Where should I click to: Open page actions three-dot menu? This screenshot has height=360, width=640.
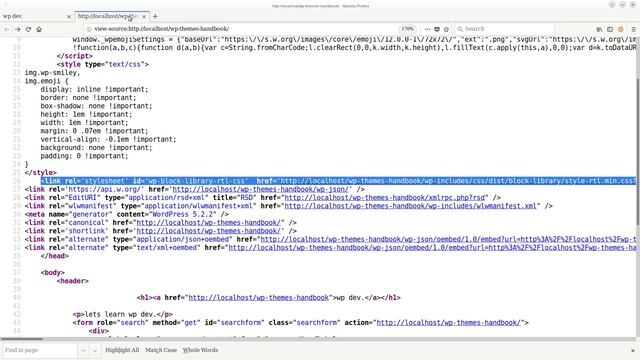point(427,29)
